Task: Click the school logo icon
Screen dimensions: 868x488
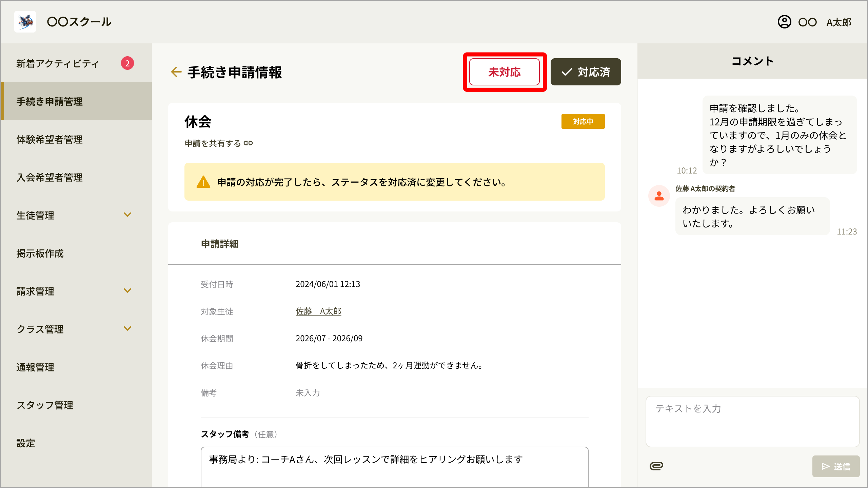Action: click(25, 22)
